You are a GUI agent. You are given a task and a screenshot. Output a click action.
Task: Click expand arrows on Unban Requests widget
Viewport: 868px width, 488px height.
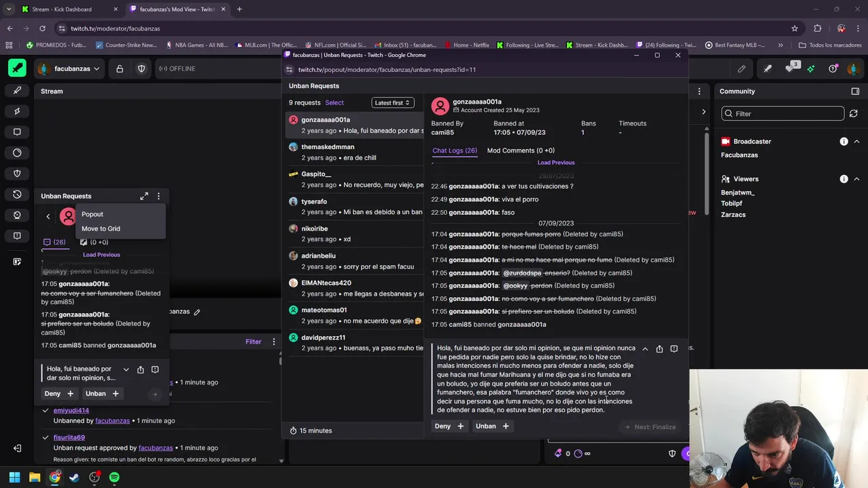pos(144,196)
